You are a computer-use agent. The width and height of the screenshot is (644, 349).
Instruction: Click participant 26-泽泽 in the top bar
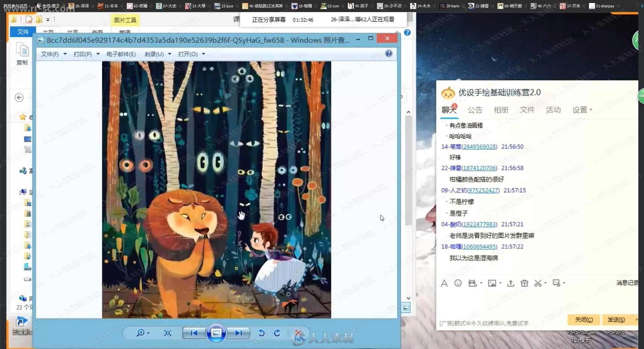[x=79, y=6]
